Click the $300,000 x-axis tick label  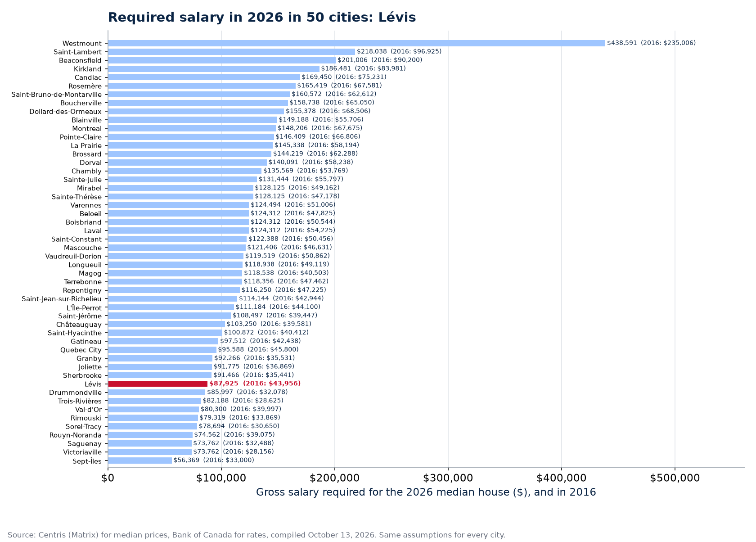tap(448, 478)
